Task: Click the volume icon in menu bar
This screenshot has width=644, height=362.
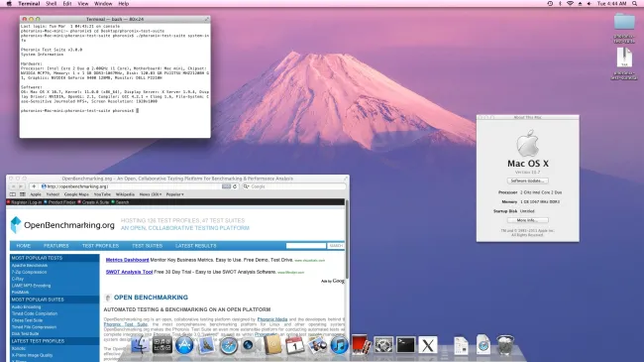Action: 590,3
